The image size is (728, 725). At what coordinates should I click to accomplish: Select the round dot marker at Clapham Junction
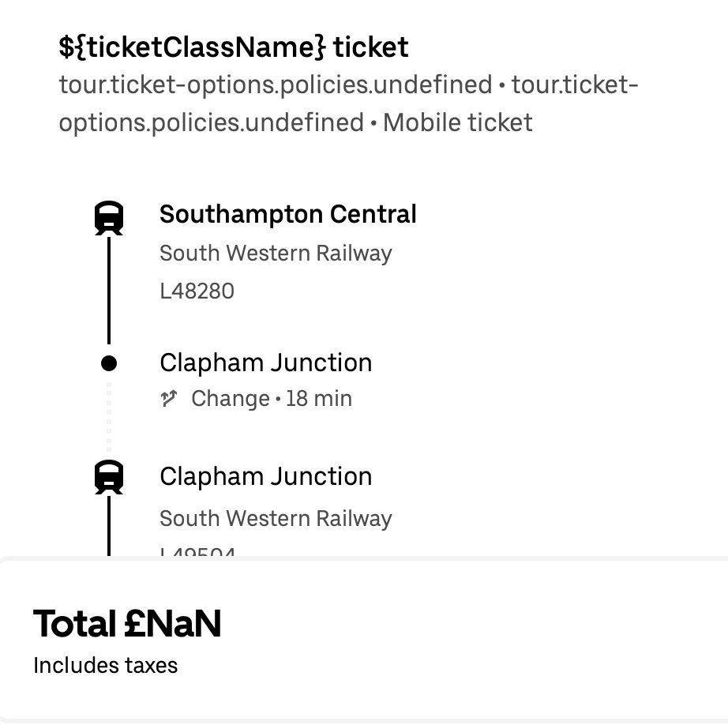pyautogui.click(x=109, y=363)
